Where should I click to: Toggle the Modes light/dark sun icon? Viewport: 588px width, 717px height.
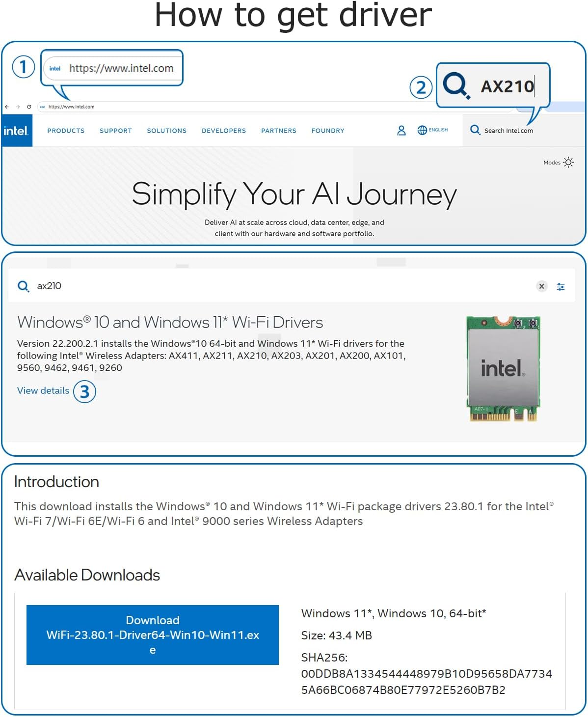coord(568,163)
